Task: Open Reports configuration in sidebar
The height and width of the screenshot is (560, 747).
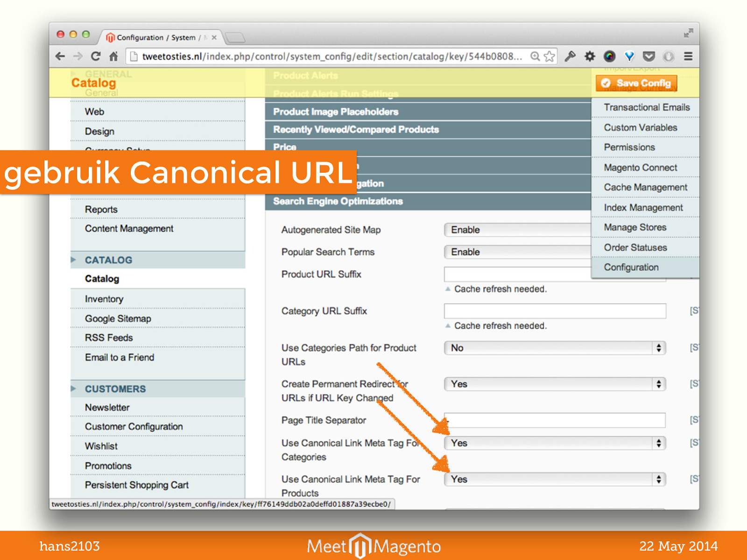Action: [158, 210]
